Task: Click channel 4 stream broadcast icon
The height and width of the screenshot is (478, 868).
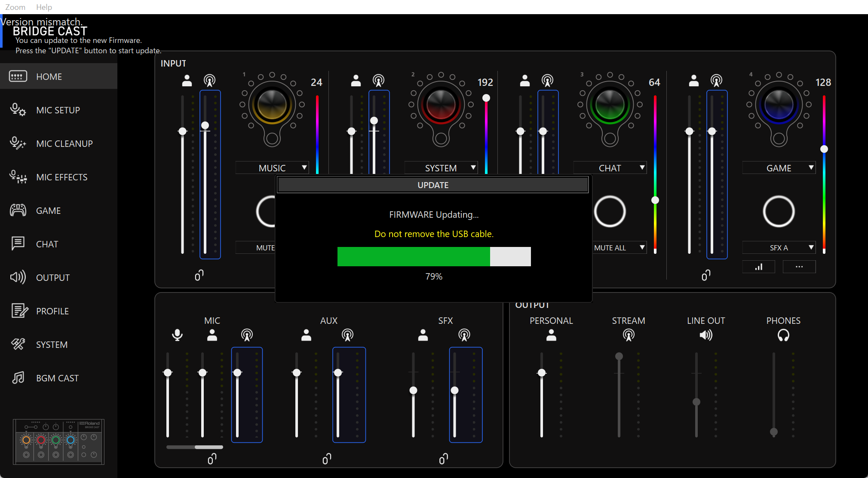Action: tap(716, 80)
